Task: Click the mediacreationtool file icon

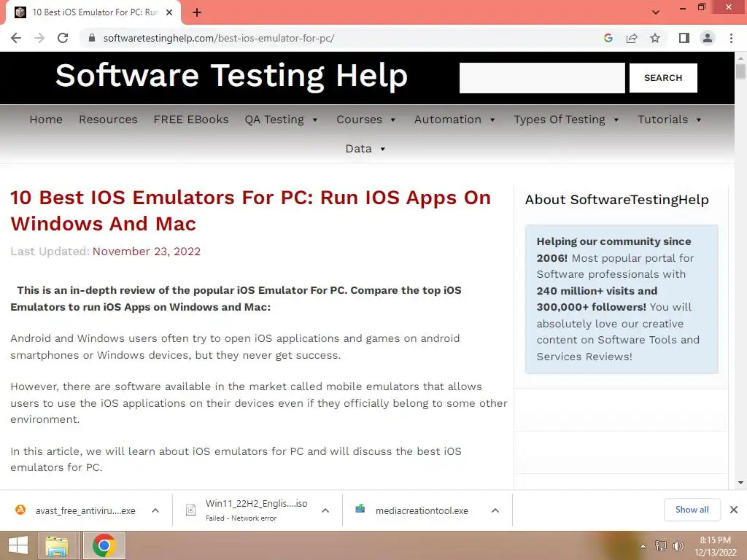Action: [360, 509]
